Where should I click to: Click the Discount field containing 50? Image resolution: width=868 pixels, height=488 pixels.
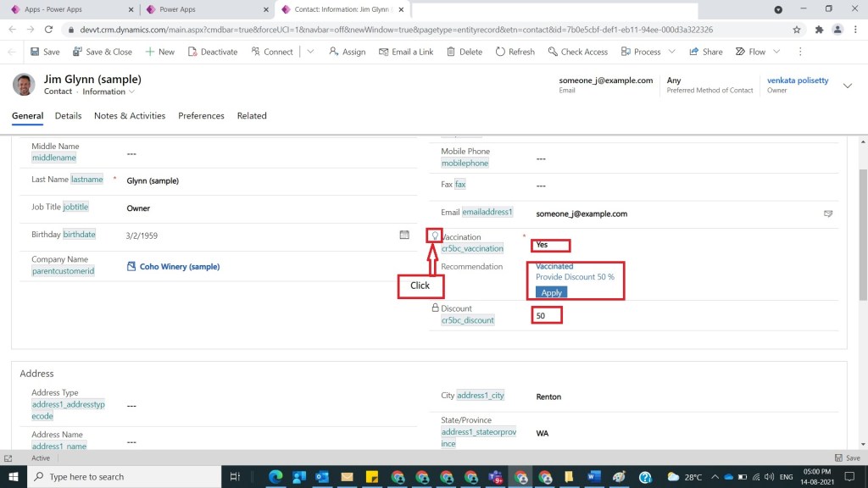[548, 316]
